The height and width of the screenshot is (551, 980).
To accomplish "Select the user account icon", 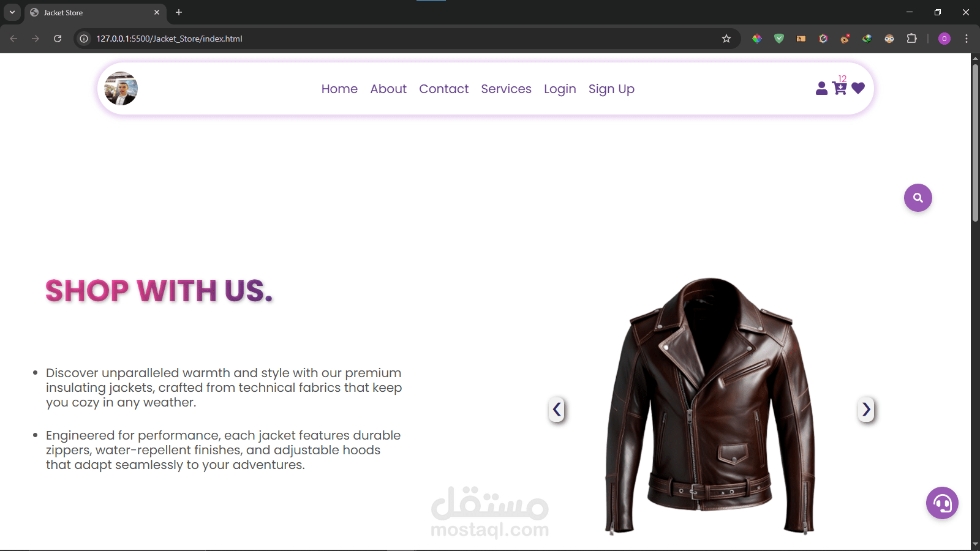I will tap(821, 89).
